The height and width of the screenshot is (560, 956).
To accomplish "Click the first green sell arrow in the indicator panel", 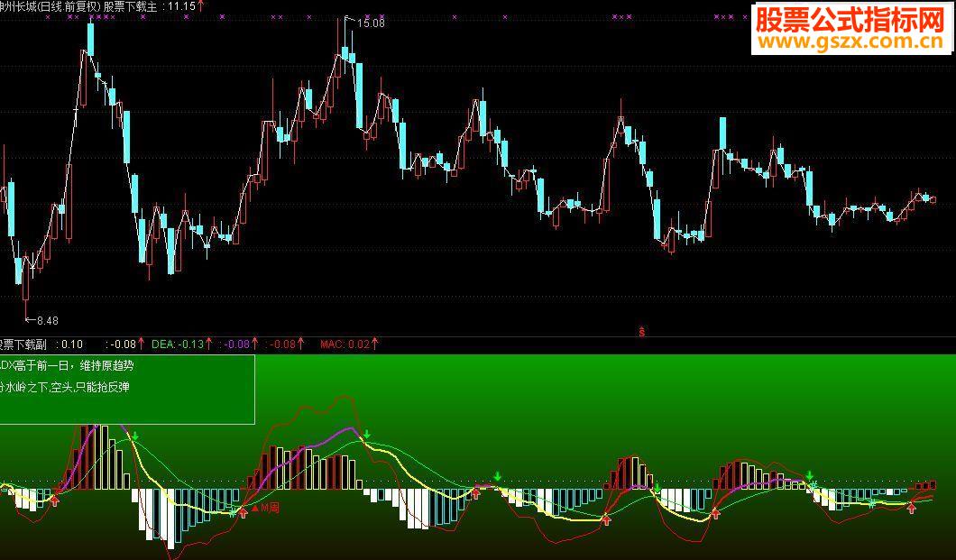I will (134, 436).
